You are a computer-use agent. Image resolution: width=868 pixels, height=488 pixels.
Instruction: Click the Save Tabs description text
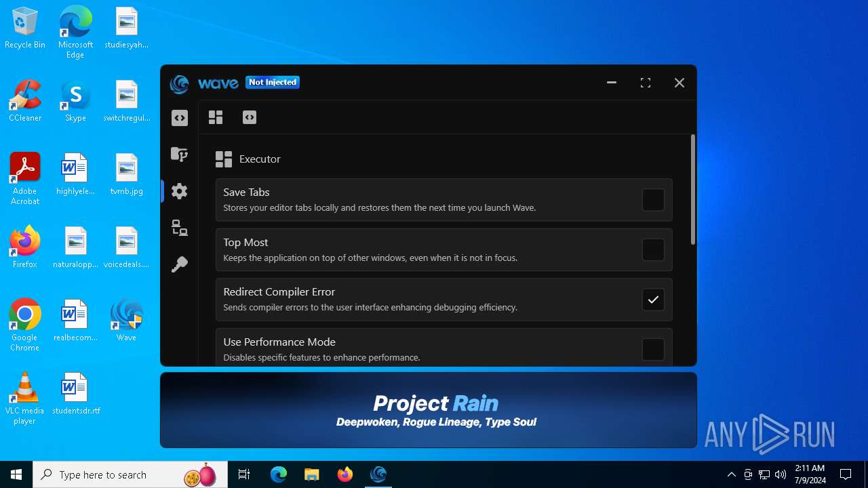click(380, 208)
